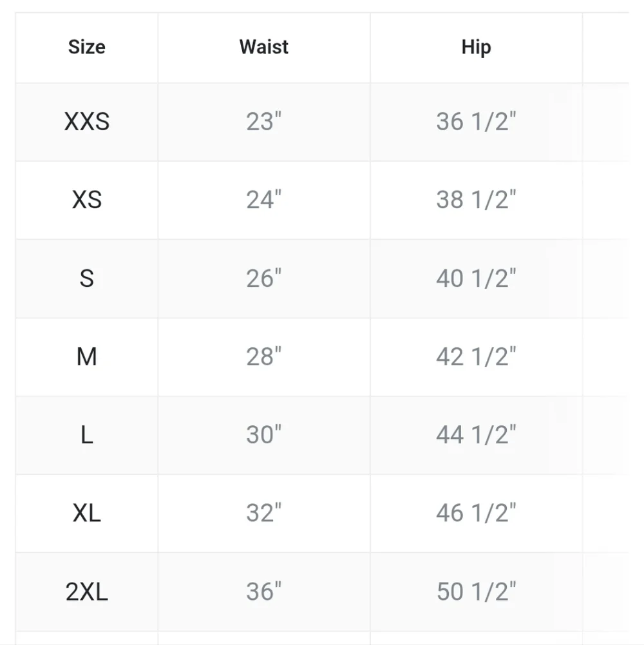Click the Size column header
644x645 pixels.
tap(87, 48)
